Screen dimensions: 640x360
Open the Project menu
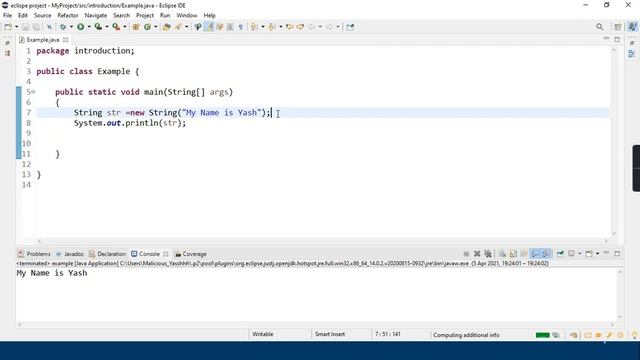pos(145,16)
